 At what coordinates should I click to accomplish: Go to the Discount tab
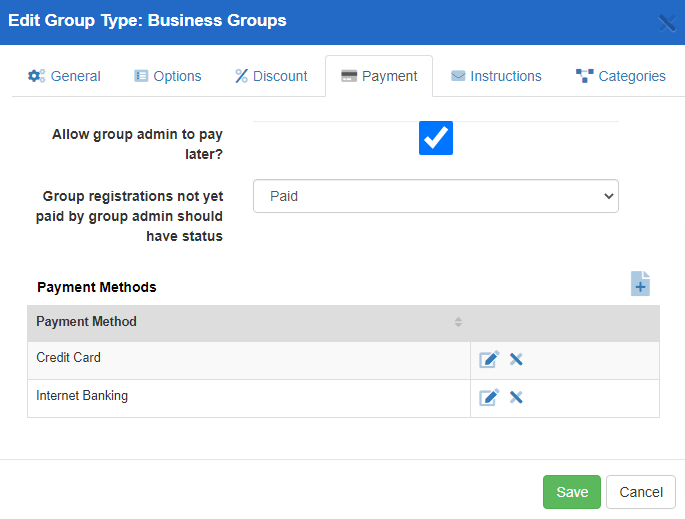pos(271,76)
